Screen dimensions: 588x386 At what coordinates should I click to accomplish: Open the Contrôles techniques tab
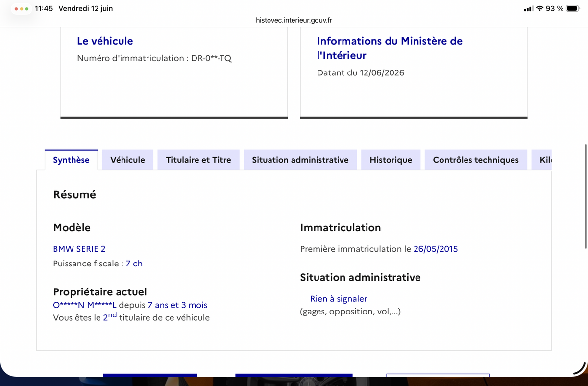476,160
